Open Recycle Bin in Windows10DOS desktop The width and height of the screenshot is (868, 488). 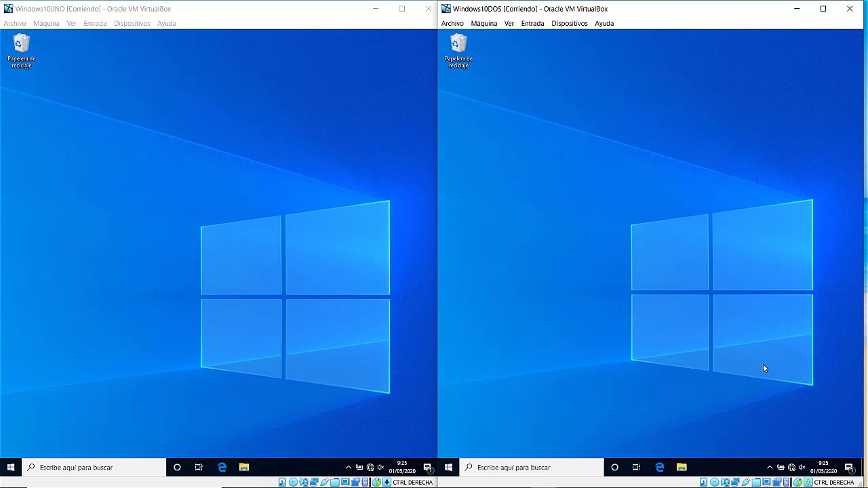point(459,51)
